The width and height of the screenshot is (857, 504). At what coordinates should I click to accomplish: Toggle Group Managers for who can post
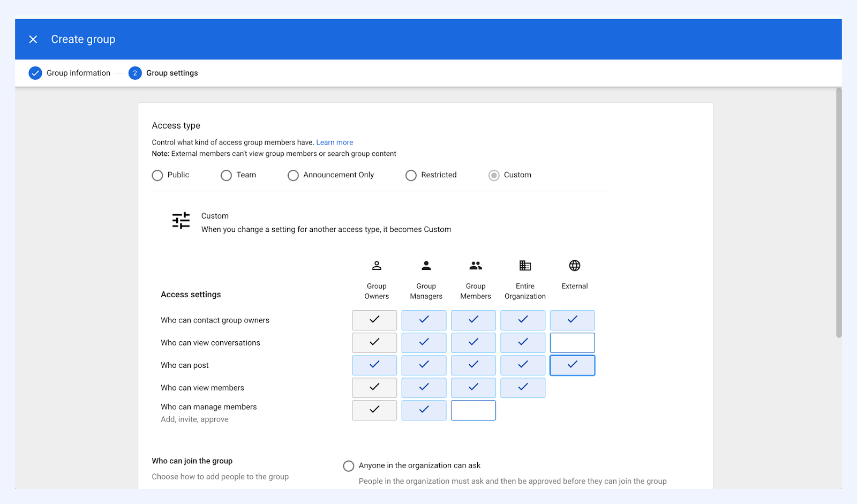tap(424, 365)
